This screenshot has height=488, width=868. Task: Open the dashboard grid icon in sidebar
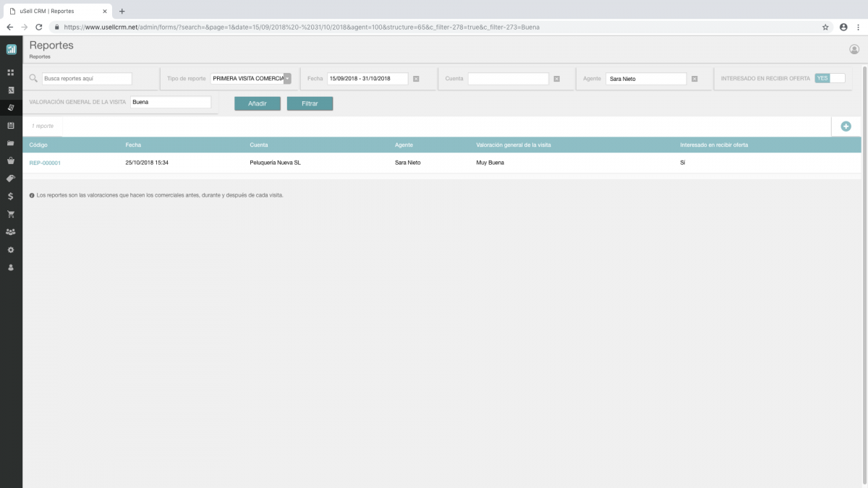pyautogui.click(x=10, y=72)
